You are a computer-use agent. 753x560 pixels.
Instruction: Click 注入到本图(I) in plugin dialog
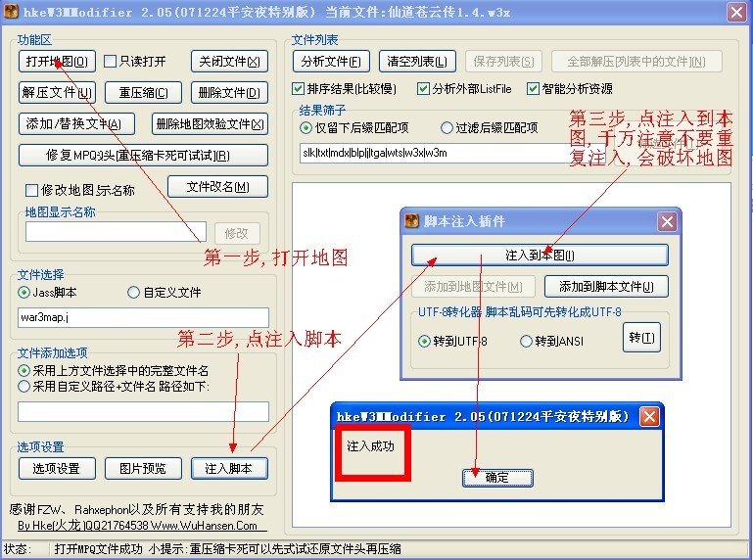[x=540, y=255]
